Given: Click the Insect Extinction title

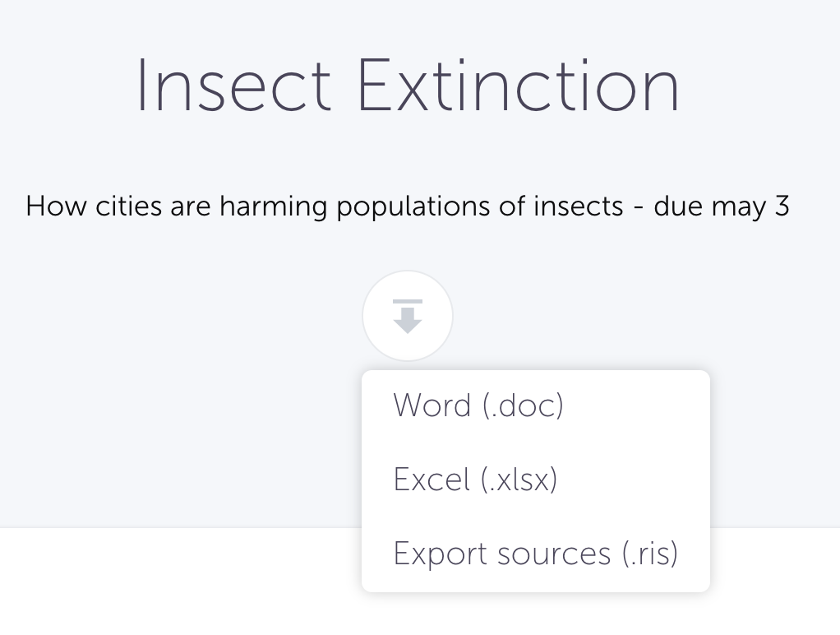Looking at the screenshot, I should pyautogui.click(x=408, y=86).
